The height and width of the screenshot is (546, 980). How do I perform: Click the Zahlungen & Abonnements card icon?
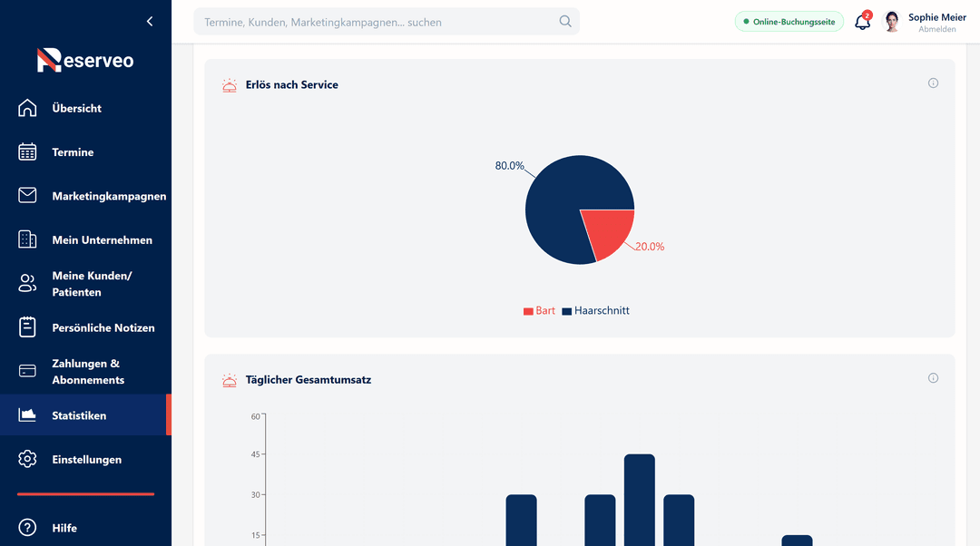[27, 371]
